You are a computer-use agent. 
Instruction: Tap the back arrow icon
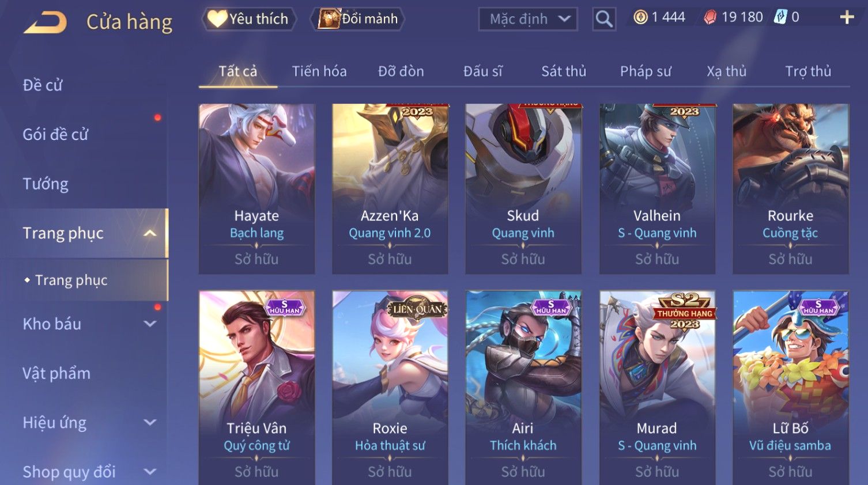click(x=45, y=22)
